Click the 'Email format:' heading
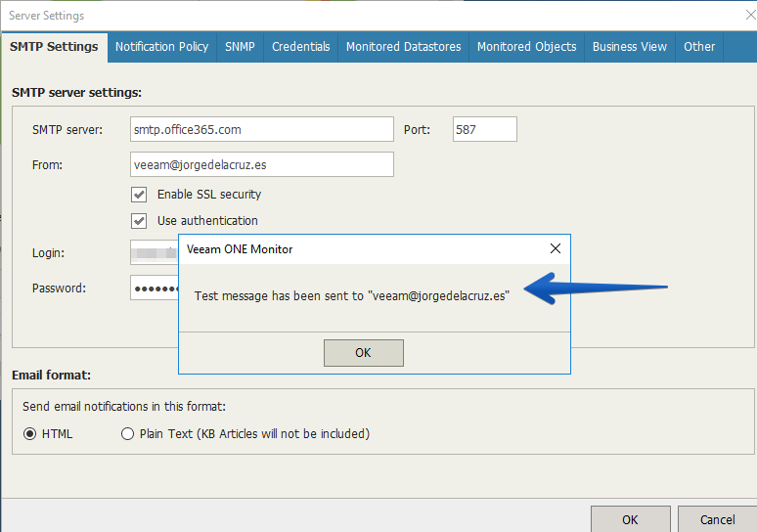The height and width of the screenshot is (532, 757). (x=52, y=376)
